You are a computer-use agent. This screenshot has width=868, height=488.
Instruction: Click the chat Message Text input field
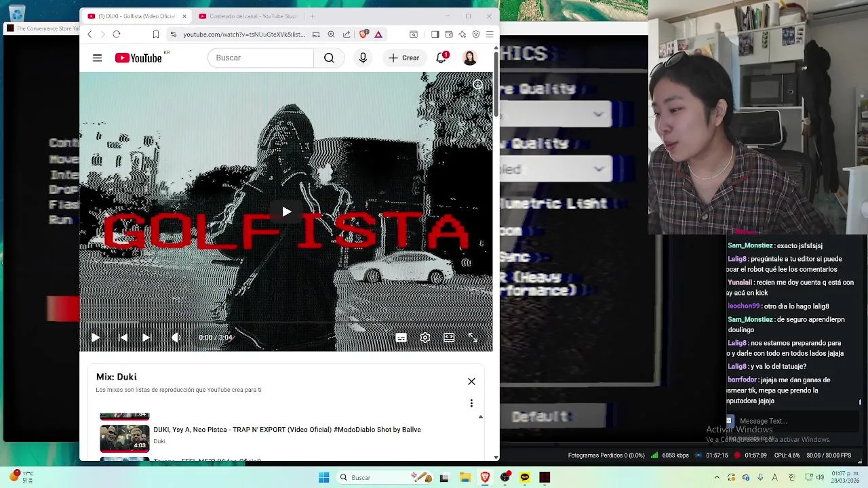pyautogui.click(x=792, y=421)
